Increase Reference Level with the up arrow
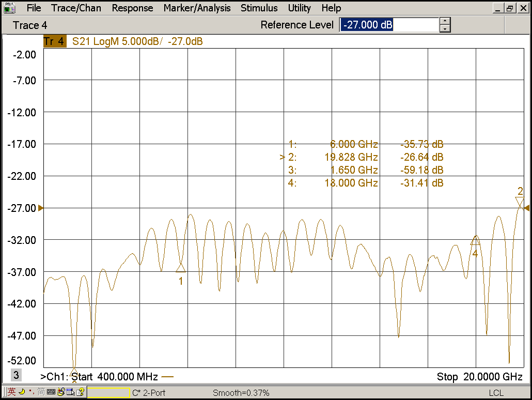 pyautogui.click(x=445, y=21)
